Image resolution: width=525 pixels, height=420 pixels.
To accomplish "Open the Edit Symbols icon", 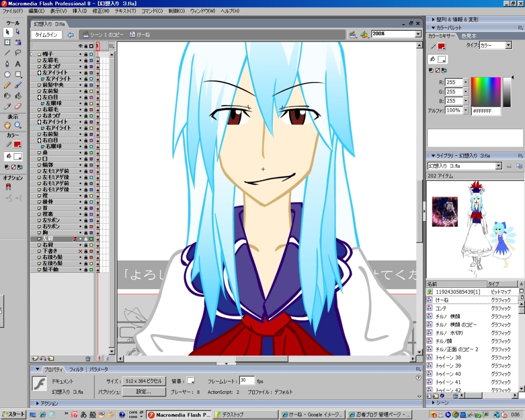I will click(x=364, y=34).
